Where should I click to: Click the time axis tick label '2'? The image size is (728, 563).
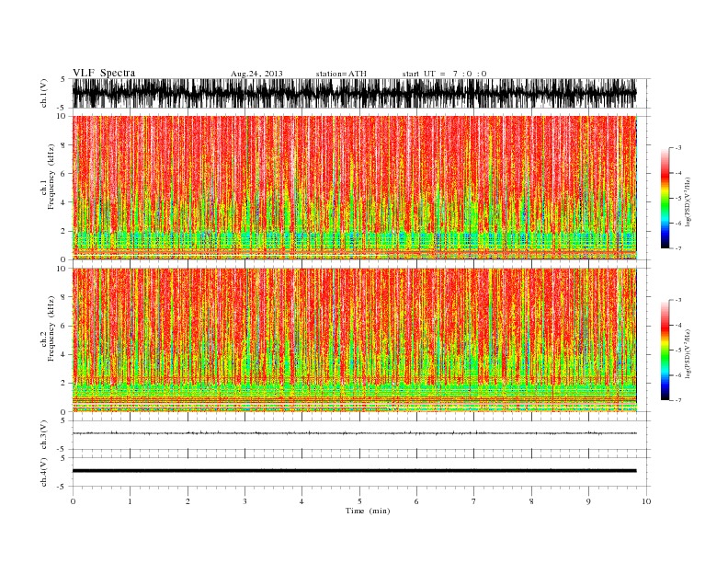click(188, 501)
